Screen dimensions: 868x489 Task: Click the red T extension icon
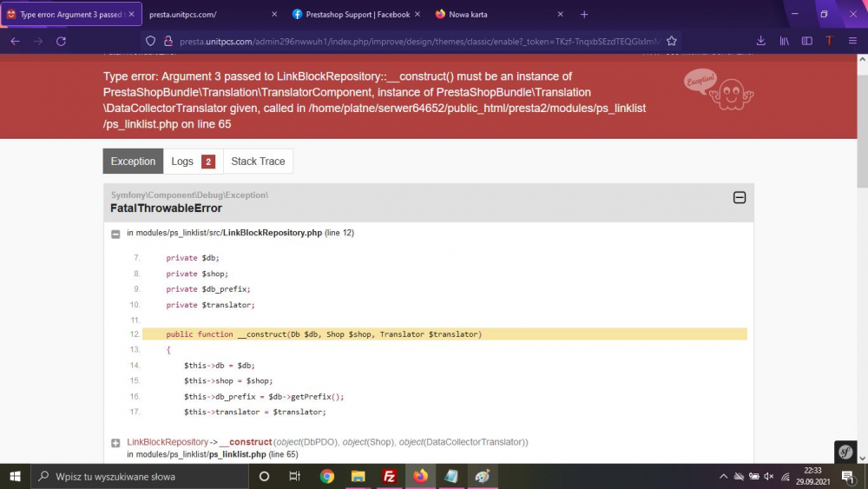(829, 41)
